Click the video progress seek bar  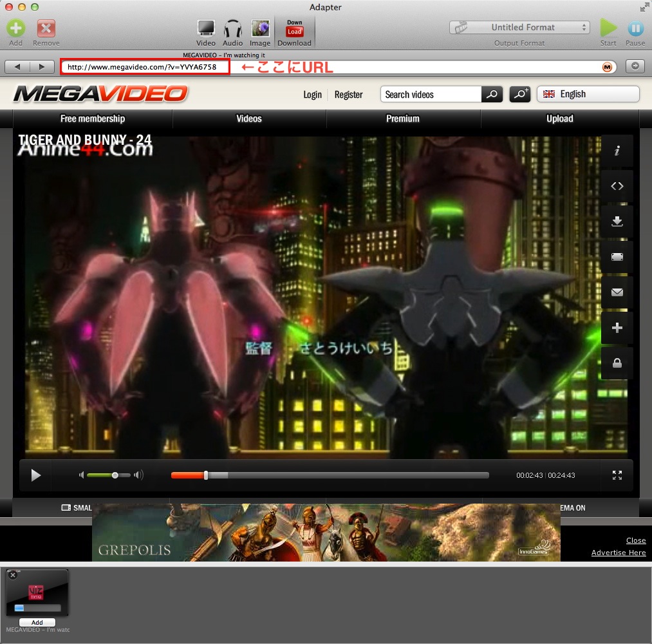point(330,475)
